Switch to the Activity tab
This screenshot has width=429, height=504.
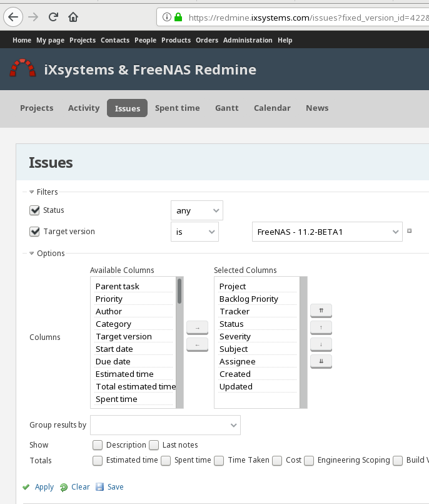pyautogui.click(x=84, y=108)
